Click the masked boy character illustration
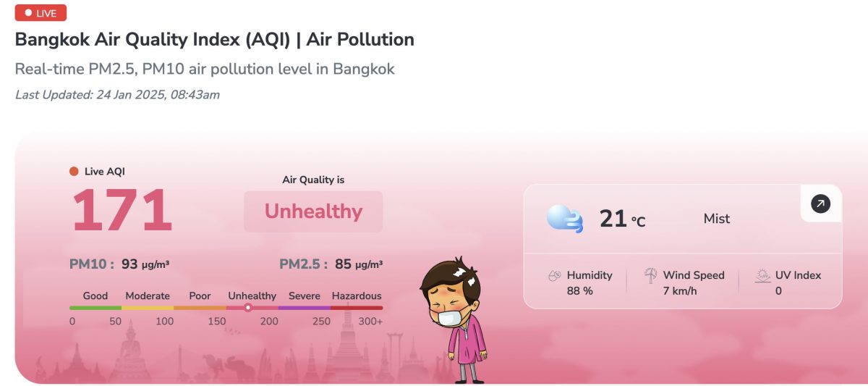Screen dimensions: 868x386 click(455, 319)
